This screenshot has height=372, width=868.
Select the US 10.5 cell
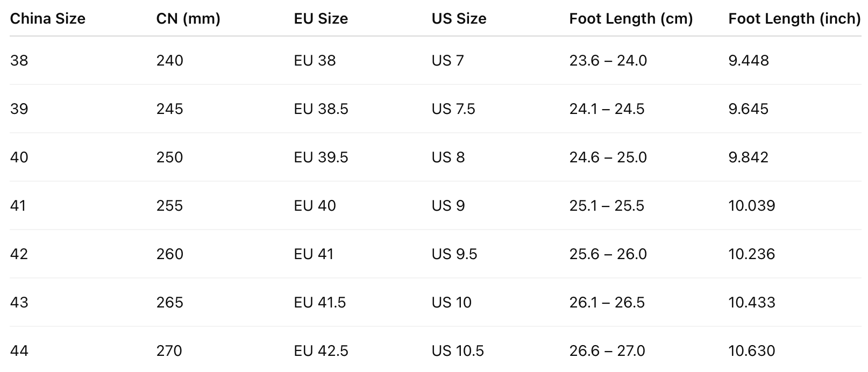point(458,351)
